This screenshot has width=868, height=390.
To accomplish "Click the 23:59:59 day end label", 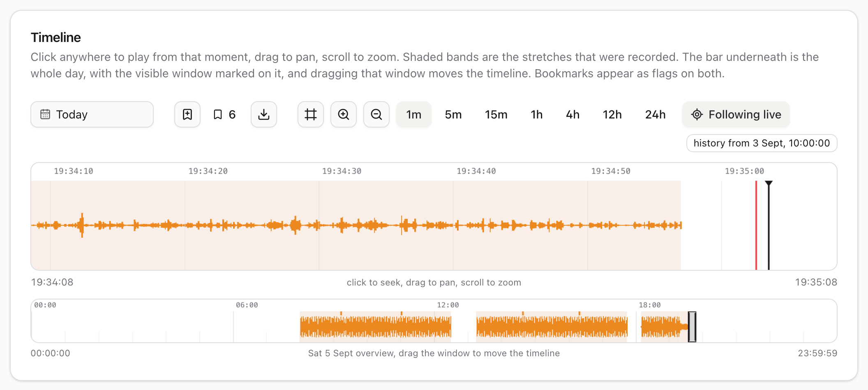I will pos(817,353).
